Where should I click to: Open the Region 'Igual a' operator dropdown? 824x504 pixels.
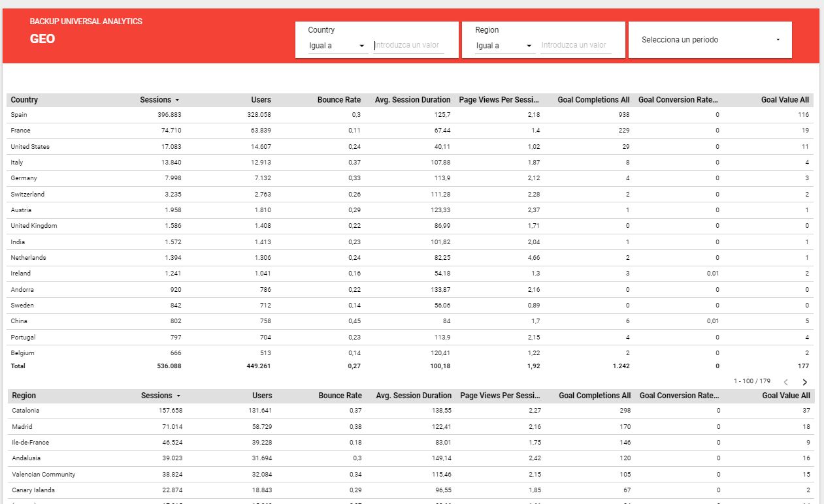point(505,46)
